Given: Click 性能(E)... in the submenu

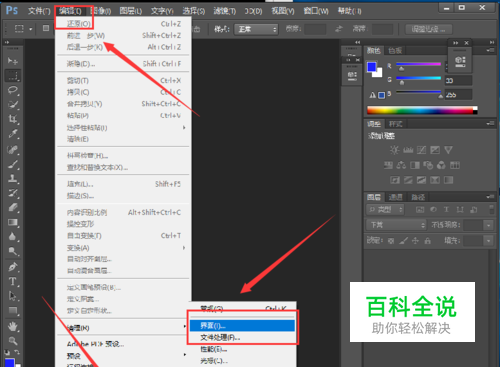Looking at the screenshot, I should point(242,349).
